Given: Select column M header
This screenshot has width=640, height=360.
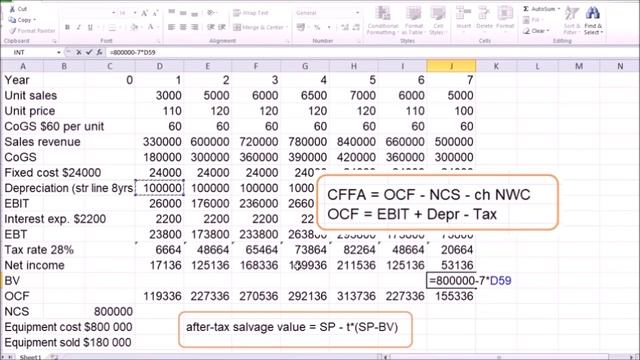Looking at the screenshot, I should coord(579,66).
